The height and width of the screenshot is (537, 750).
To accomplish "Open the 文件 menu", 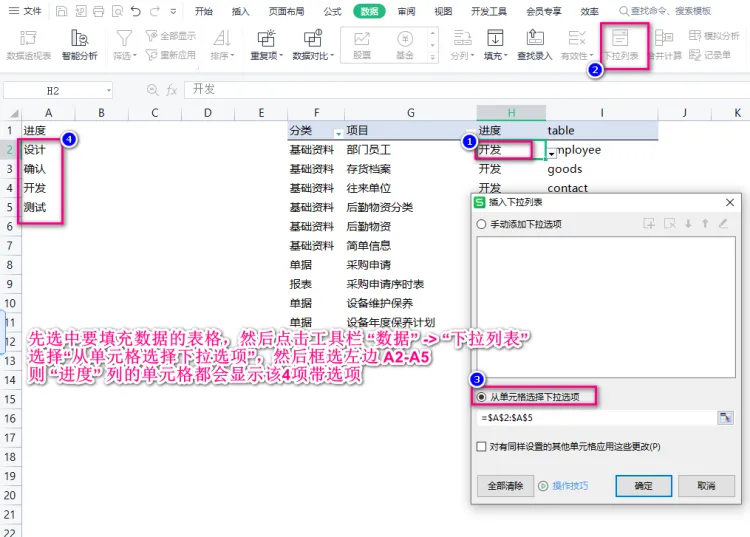I will (26, 11).
